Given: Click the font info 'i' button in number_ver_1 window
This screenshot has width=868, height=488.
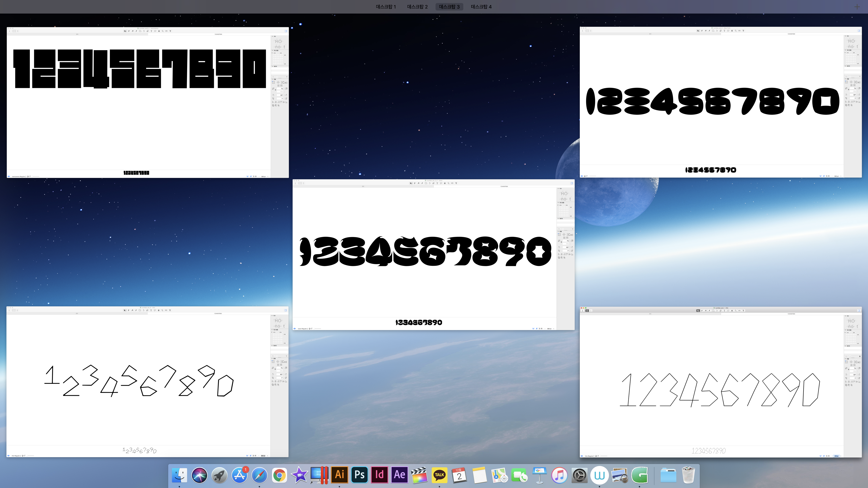Looking at the screenshot, I should point(583,311).
